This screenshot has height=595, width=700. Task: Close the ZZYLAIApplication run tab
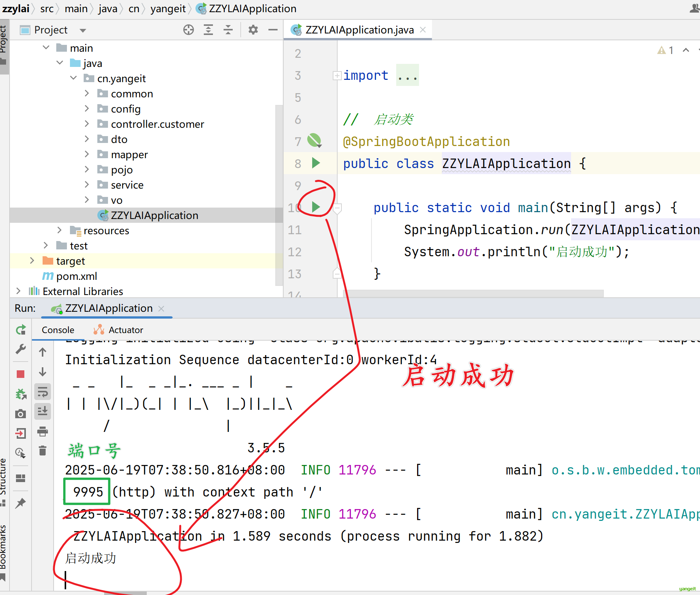click(x=161, y=309)
